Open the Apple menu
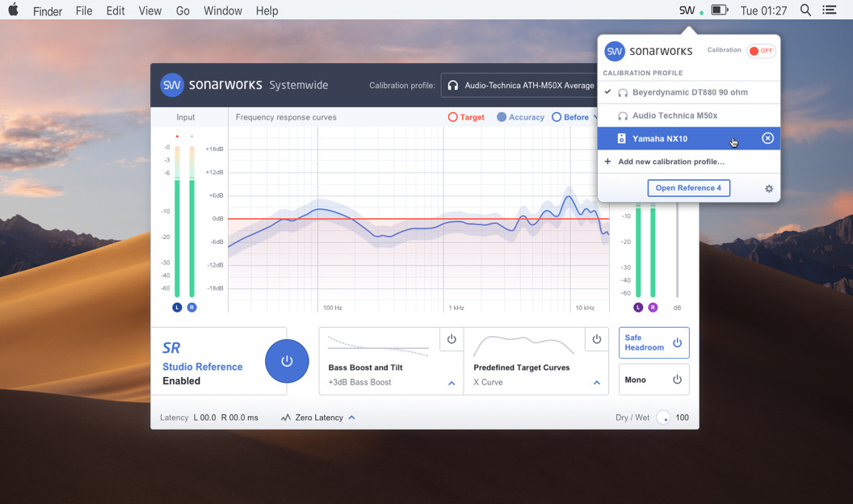 tap(14, 10)
